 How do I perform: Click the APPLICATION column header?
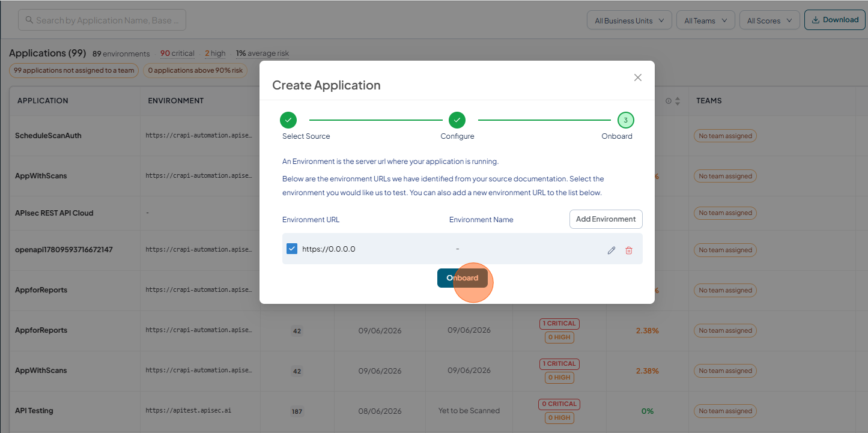[43, 101]
